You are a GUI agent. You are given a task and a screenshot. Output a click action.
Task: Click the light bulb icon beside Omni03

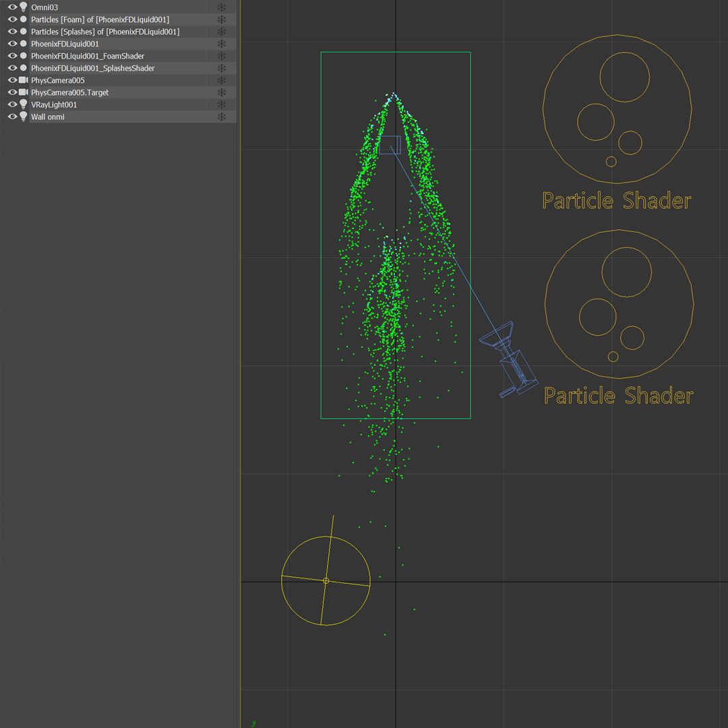tap(23, 7)
